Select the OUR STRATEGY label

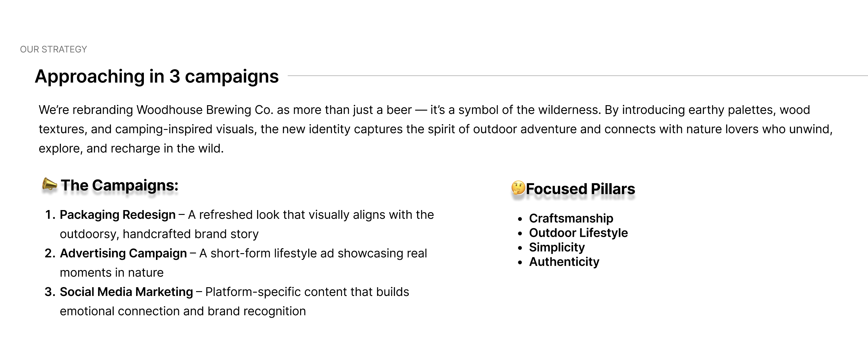(53, 49)
